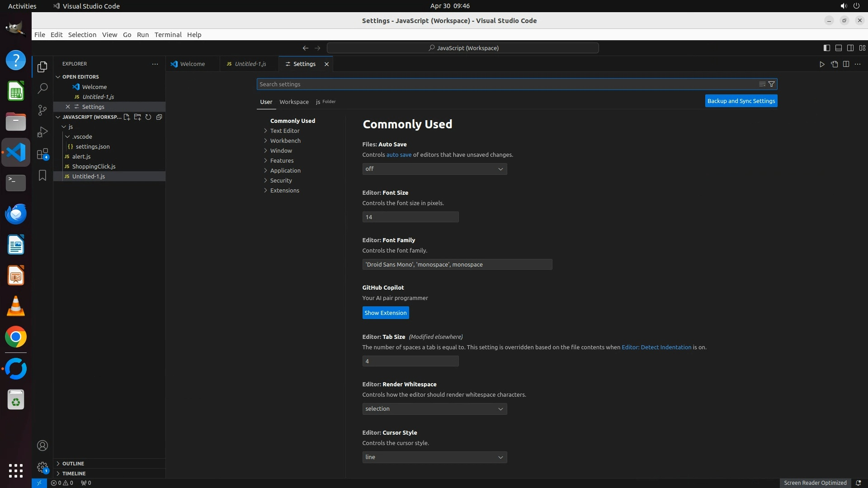Toggle the bottom panel layout icon

click(838, 48)
